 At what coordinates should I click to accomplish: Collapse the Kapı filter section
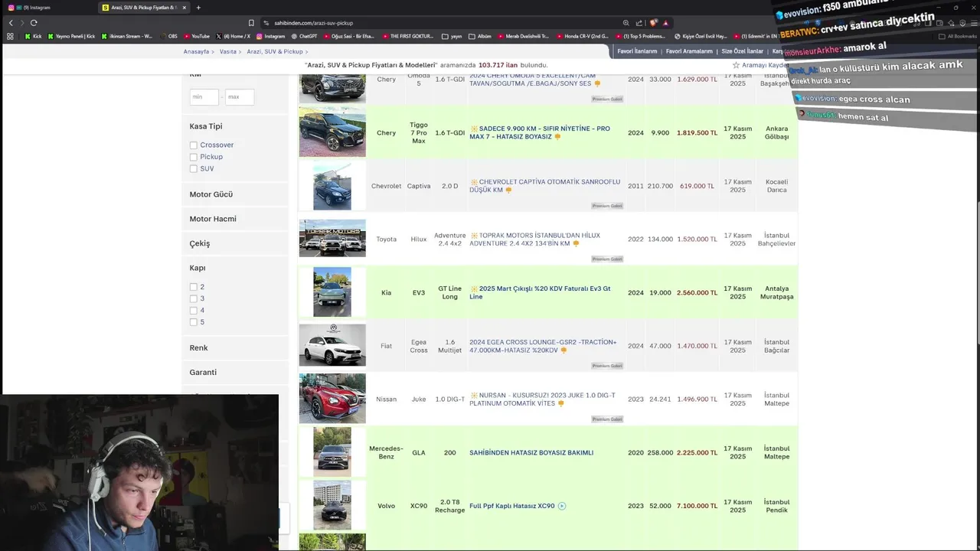click(x=198, y=268)
